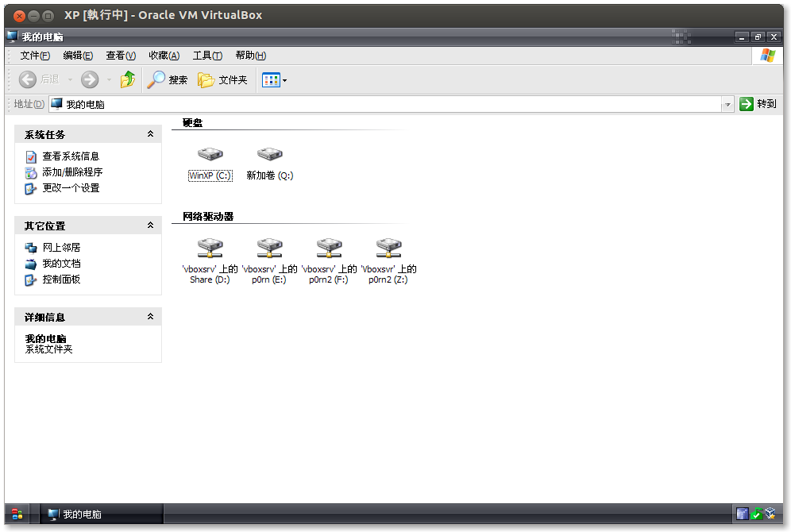Click the 查看系统信息 link
Screen dimensions: 791x532
pos(71,156)
